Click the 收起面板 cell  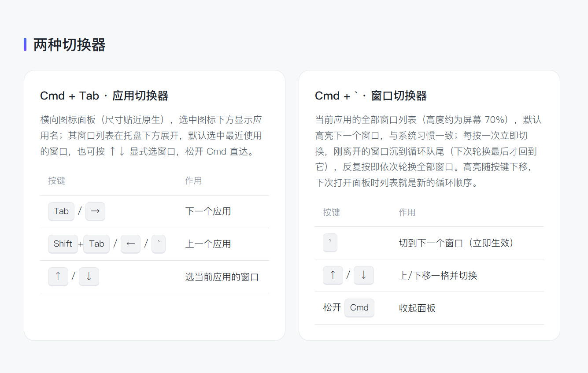pos(417,308)
